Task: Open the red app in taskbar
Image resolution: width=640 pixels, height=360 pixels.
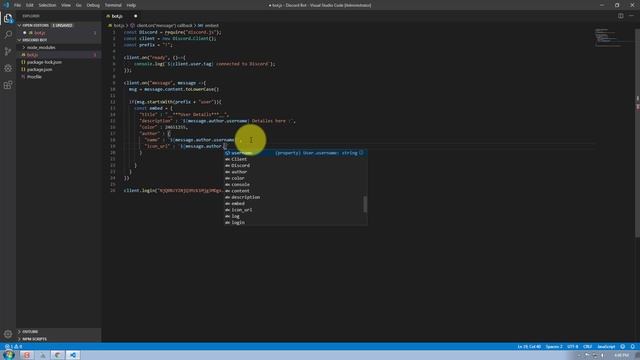Action: (x=27, y=355)
